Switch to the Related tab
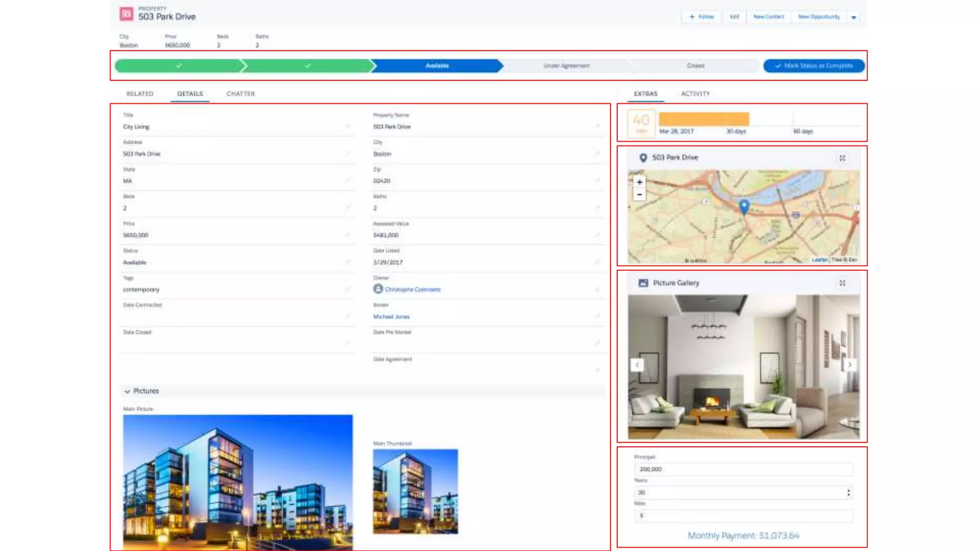The image size is (980, 551). pyautogui.click(x=140, y=94)
